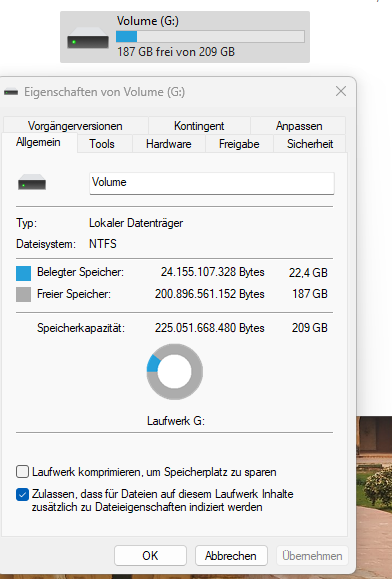392x579 pixels.
Task: Switch to the Tools tab
Action: (102, 144)
